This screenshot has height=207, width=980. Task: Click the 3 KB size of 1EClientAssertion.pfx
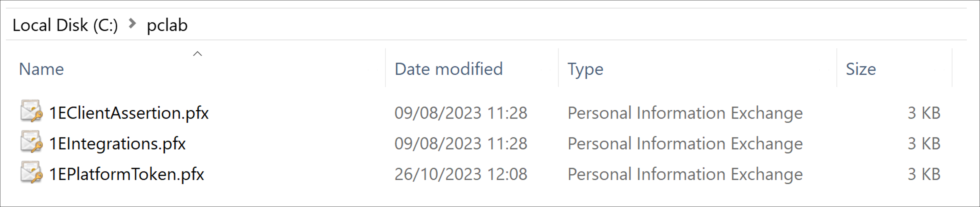[x=924, y=113]
